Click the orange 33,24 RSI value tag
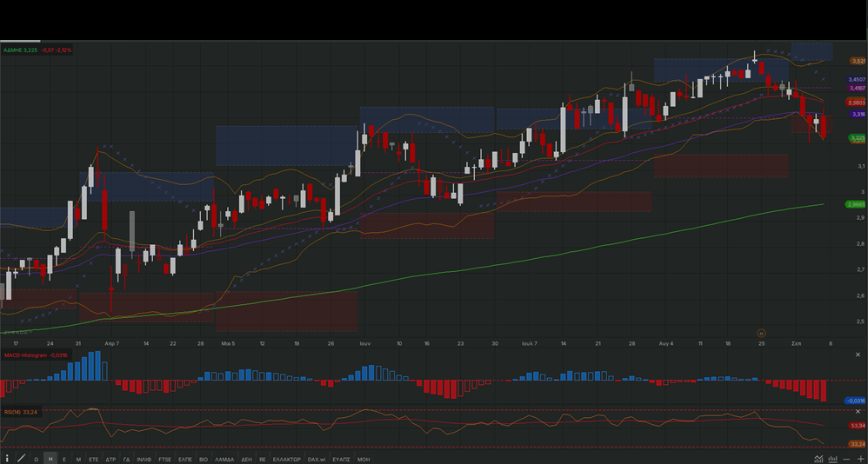Image resolution: width=868 pixels, height=464 pixels. pyautogui.click(x=858, y=443)
